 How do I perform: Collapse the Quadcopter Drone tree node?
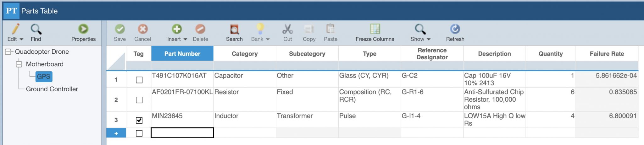[8, 52]
